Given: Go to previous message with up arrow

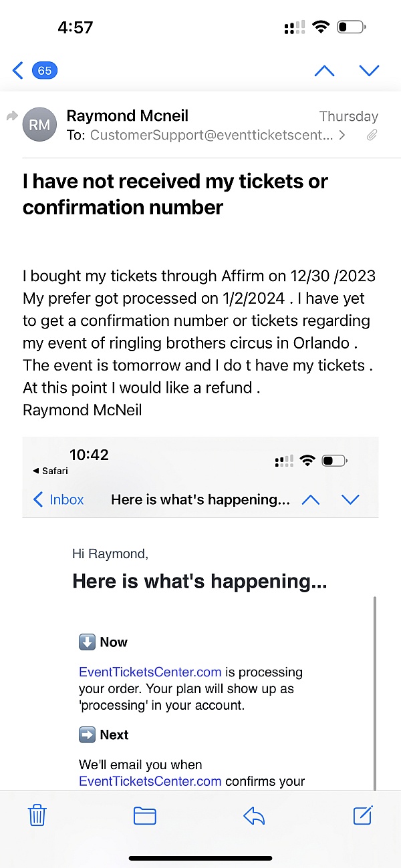Looking at the screenshot, I should coord(324,70).
